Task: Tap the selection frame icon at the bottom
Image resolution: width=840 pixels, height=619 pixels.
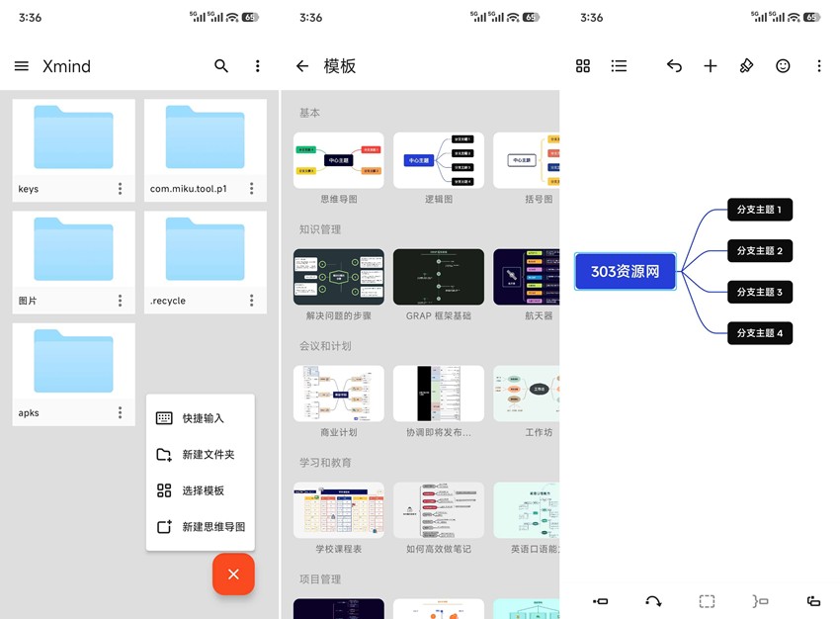Action: (707, 600)
